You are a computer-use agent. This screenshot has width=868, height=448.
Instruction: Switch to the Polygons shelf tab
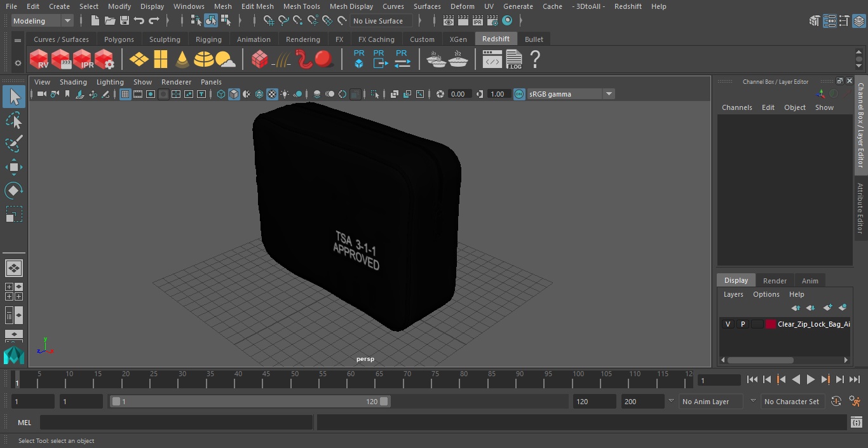[x=119, y=39]
